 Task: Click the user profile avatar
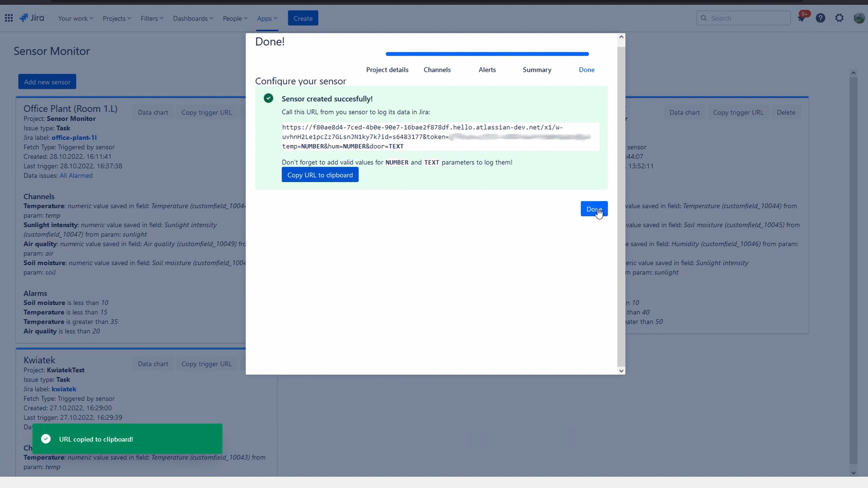pyautogui.click(x=859, y=18)
